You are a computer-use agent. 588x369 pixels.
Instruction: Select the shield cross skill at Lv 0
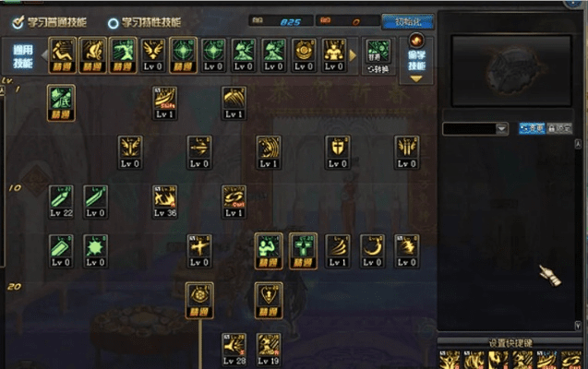[338, 152]
